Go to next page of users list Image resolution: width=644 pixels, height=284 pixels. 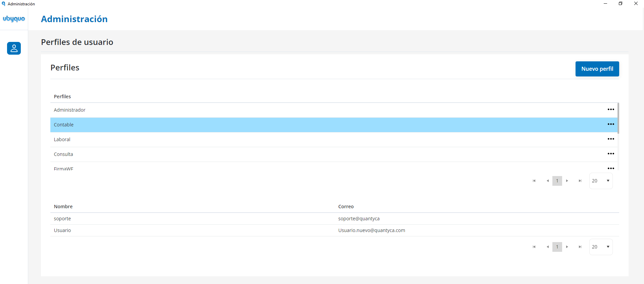[x=567, y=247]
